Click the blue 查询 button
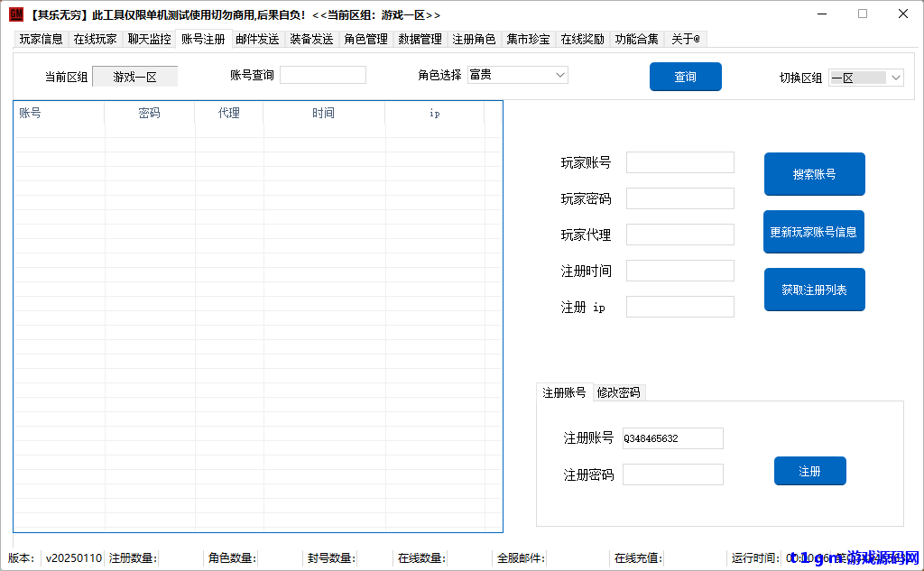 685,77
